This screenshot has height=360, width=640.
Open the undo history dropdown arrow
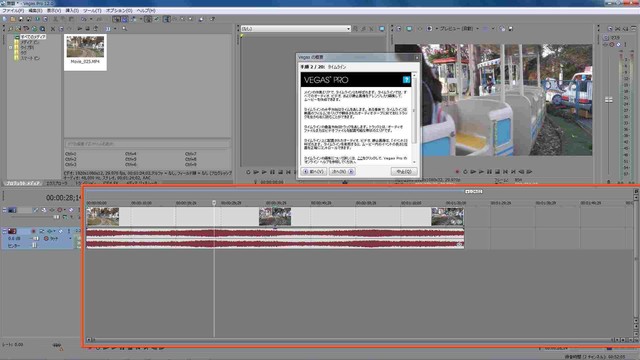pyautogui.click(x=91, y=19)
